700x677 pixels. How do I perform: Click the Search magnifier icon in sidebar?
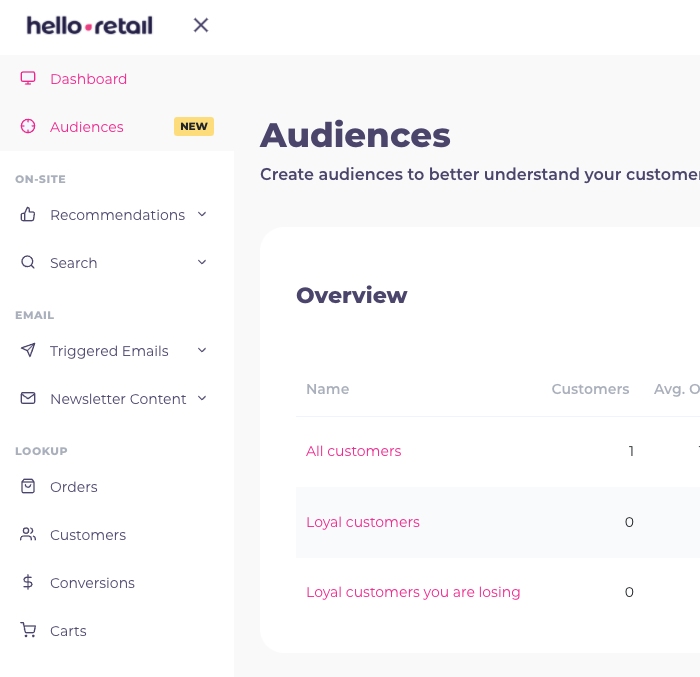[x=28, y=263]
